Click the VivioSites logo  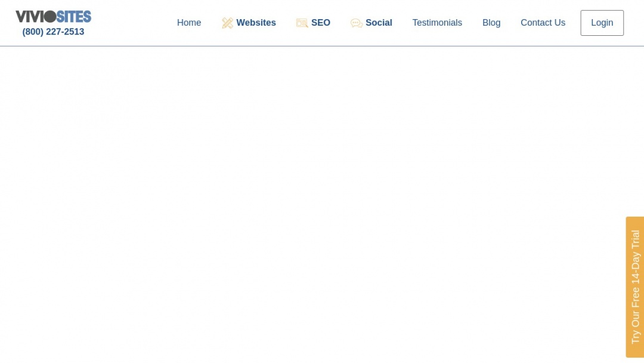tap(53, 16)
